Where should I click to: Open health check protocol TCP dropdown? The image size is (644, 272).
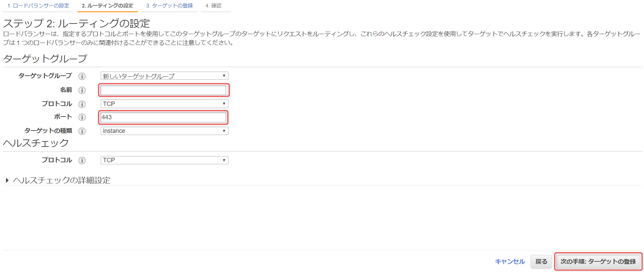[x=164, y=160]
